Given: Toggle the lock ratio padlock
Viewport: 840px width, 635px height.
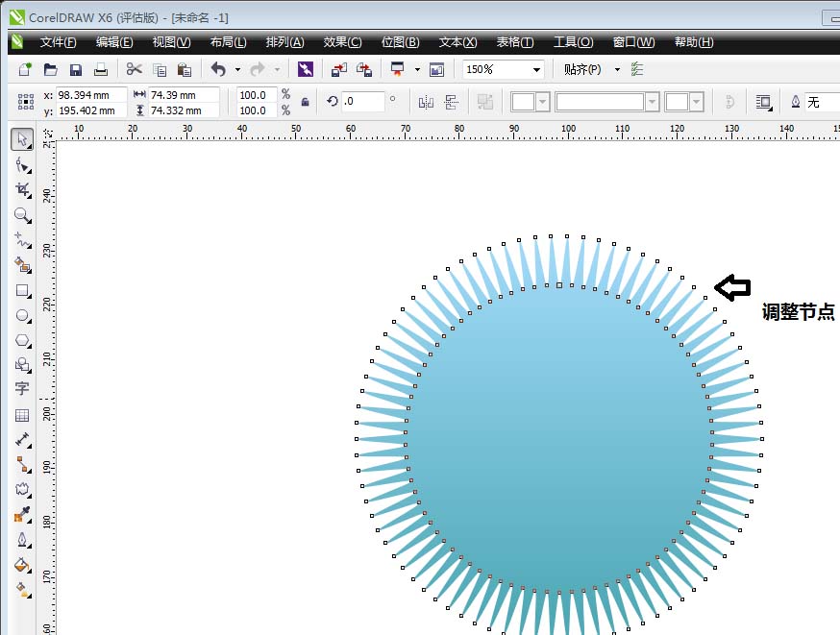Looking at the screenshot, I should tap(306, 102).
